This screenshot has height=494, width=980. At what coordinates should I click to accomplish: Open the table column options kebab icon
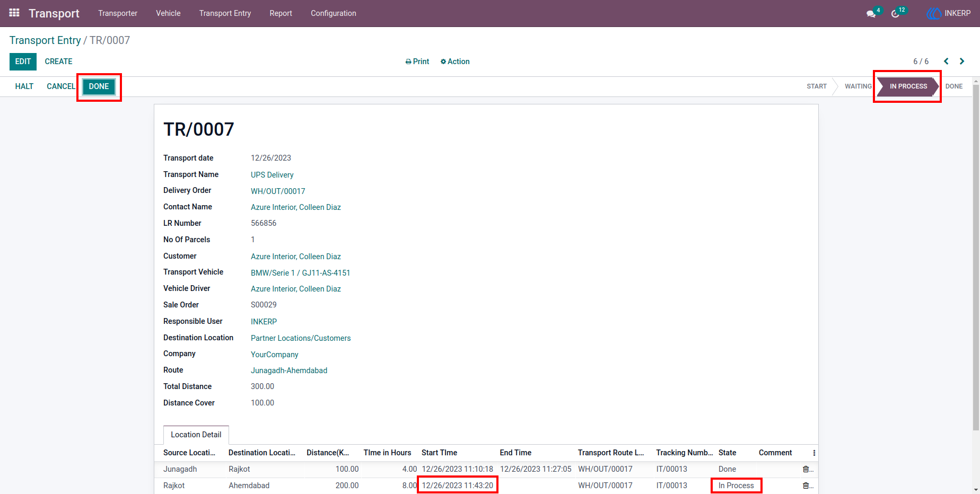pyautogui.click(x=814, y=453)
